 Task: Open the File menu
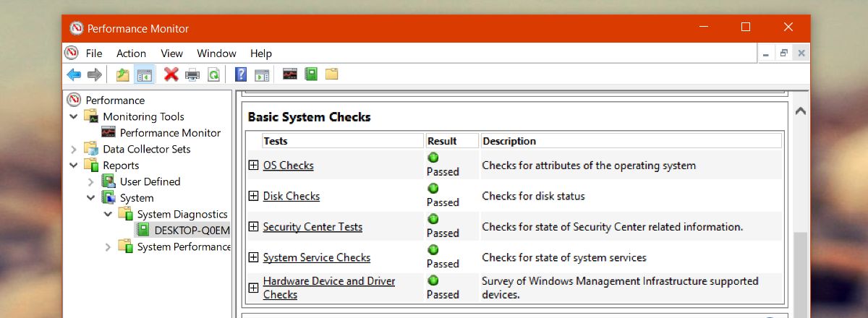point(94,53)
